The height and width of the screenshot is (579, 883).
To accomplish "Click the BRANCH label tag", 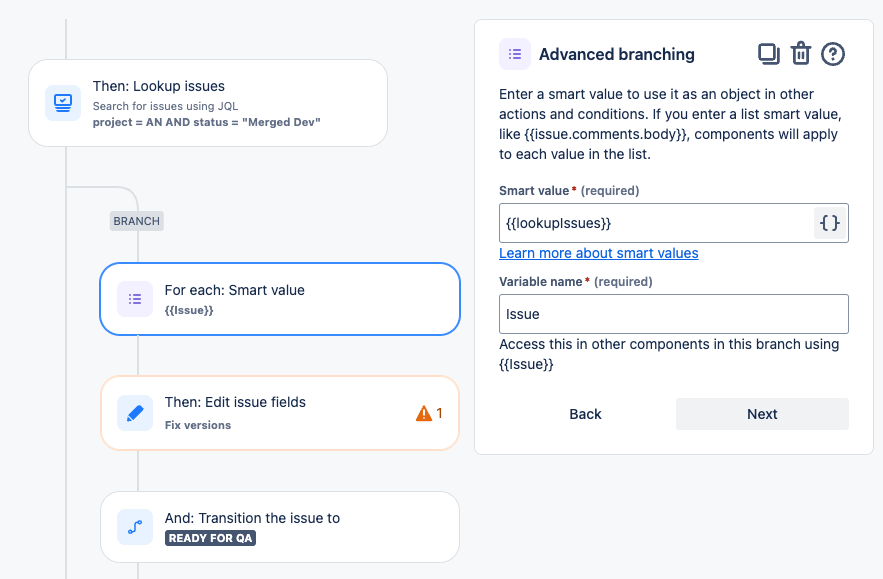I will (136, 221).
